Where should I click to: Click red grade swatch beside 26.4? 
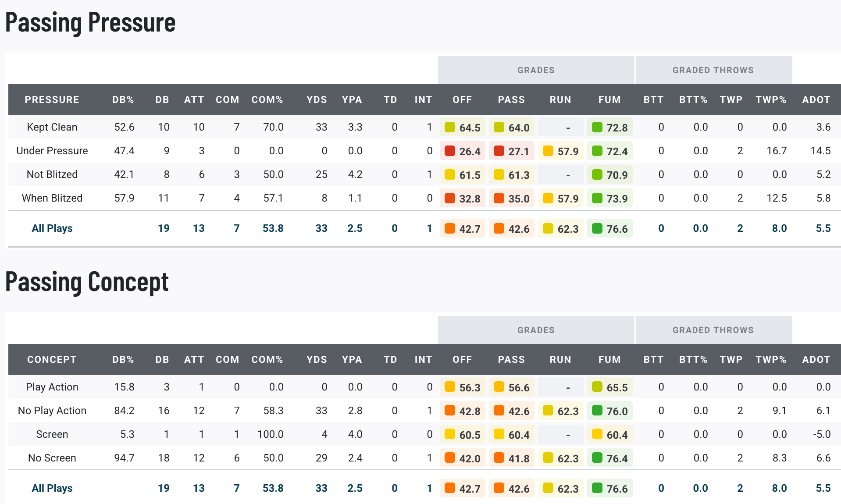tap(449, 151)
